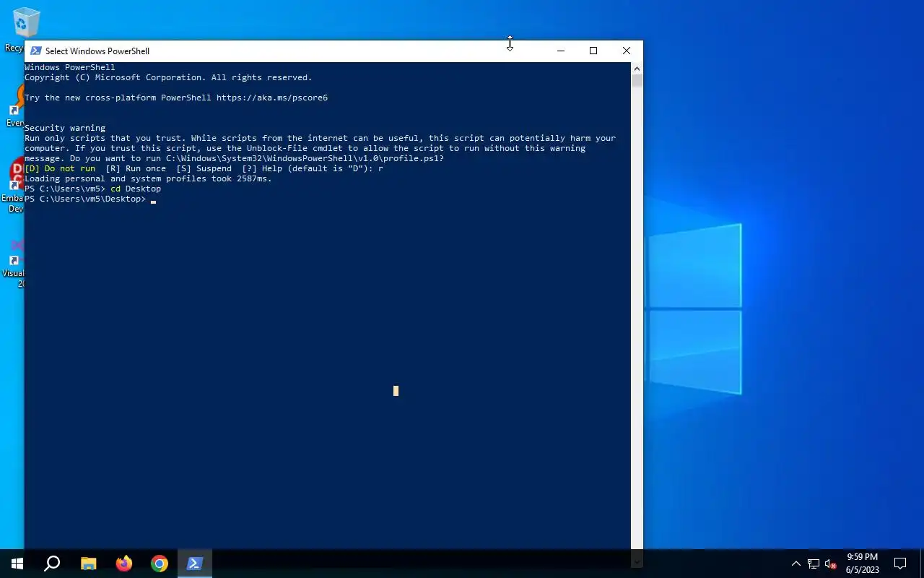Viewport: 924px width, 578px height.
Task: Click the 'Select Windows PowerShell' title text
Action: click(97, 51)
